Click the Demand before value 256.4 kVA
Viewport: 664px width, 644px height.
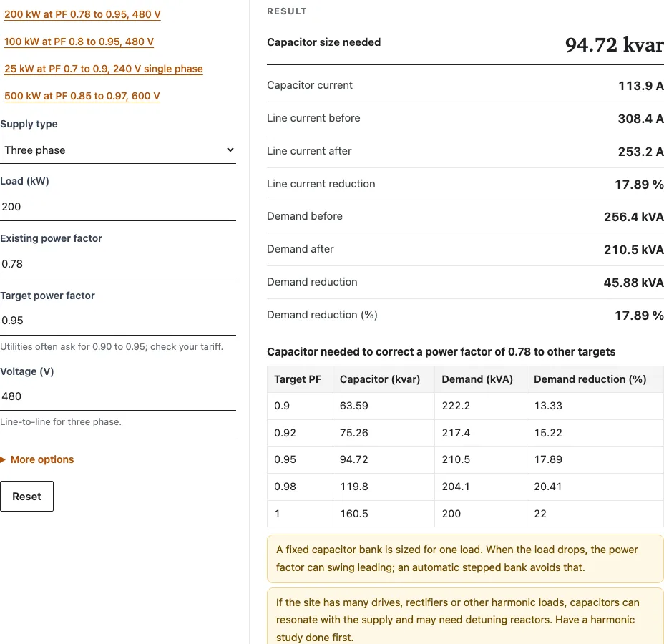point(633,217)
